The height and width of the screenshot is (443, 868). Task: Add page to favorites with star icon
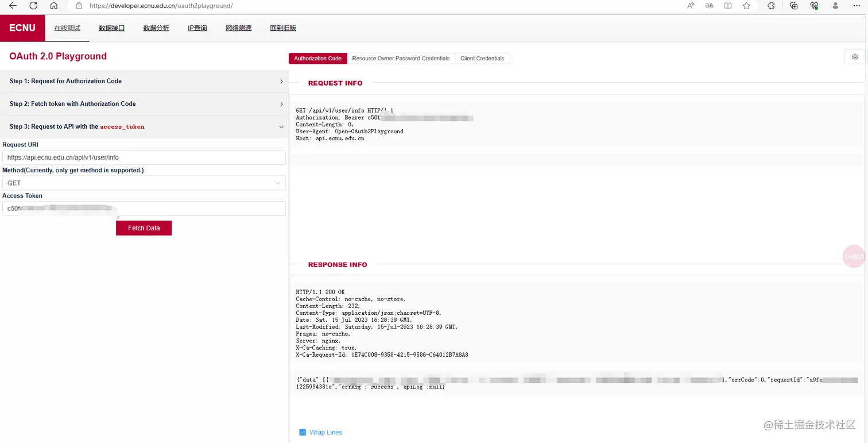(x=746, y=6)
